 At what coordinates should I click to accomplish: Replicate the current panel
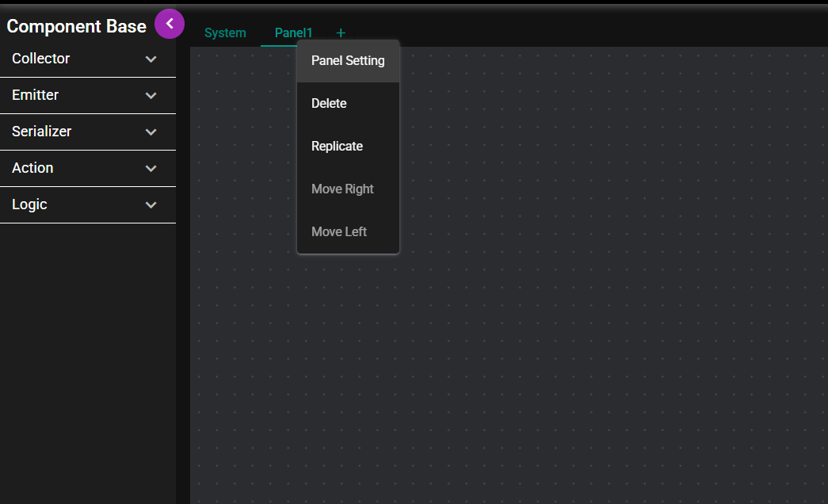coord(337,146)
